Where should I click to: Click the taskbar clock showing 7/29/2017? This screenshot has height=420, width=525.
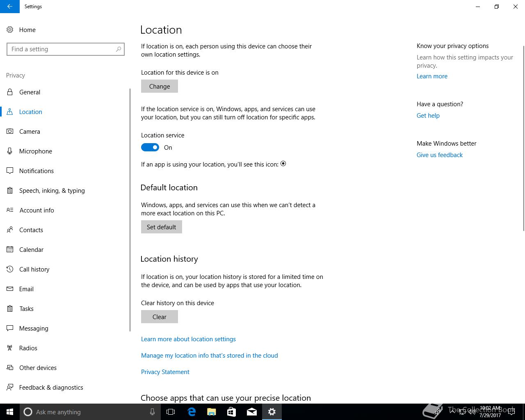pos(491,412)
